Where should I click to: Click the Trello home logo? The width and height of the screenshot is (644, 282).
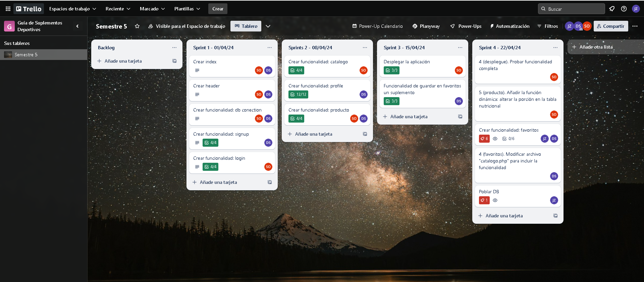coord(29,9)
